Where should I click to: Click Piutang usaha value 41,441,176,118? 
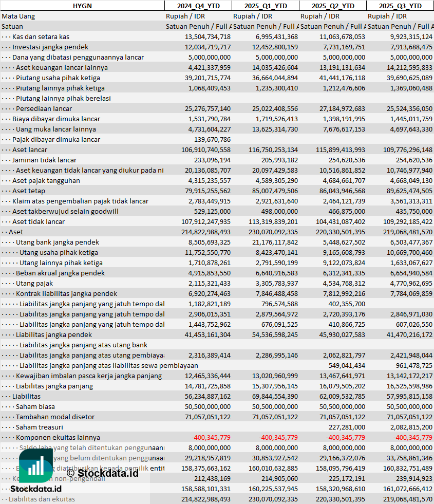click(x=342, y=78)
